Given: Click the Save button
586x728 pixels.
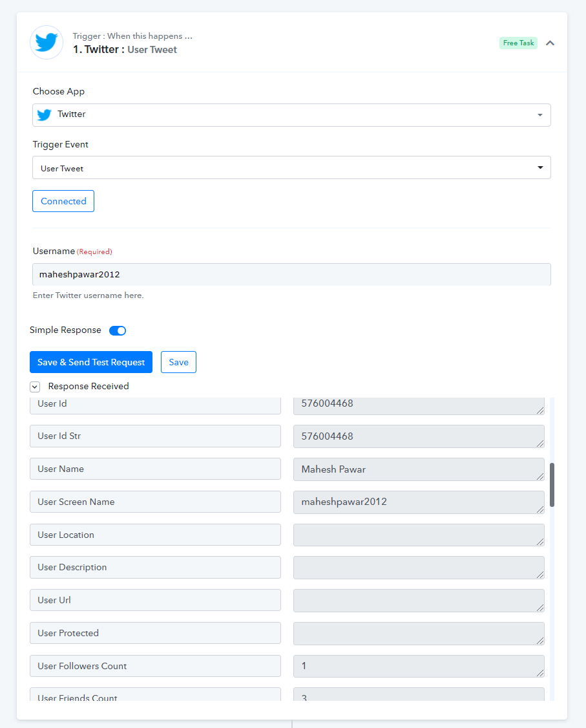Looking at the screenshot, I should [178, 362].
